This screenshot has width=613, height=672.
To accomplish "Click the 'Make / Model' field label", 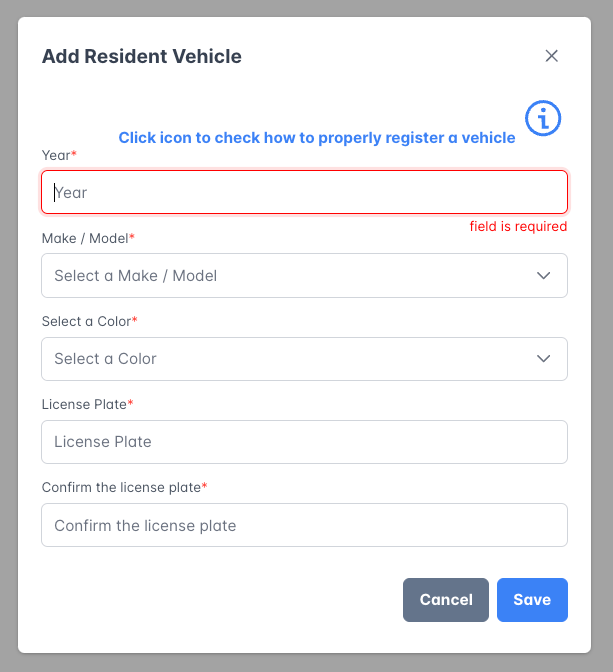I will 85,238.
